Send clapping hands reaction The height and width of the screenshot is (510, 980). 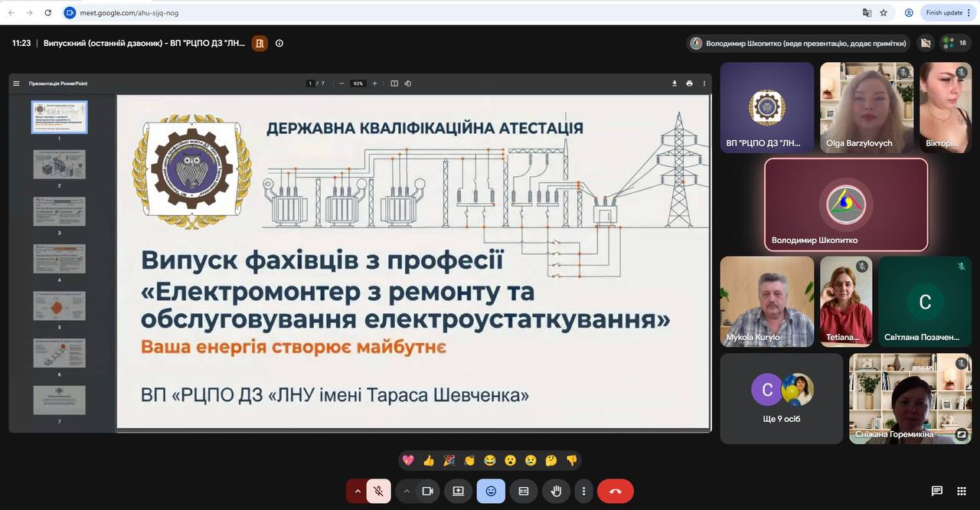pyautogui.click(x=469, y=460)
